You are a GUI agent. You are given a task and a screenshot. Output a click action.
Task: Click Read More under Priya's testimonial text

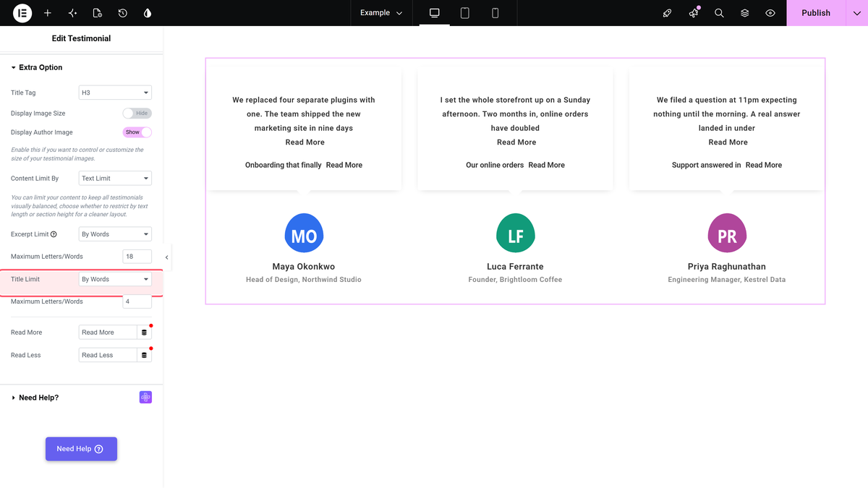(x=728, y=142)
